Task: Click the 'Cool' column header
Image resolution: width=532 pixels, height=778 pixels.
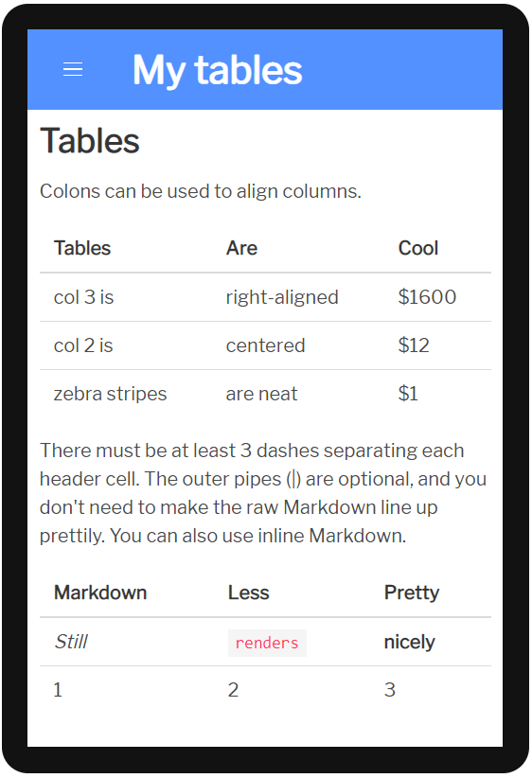Action: [418, 248]
